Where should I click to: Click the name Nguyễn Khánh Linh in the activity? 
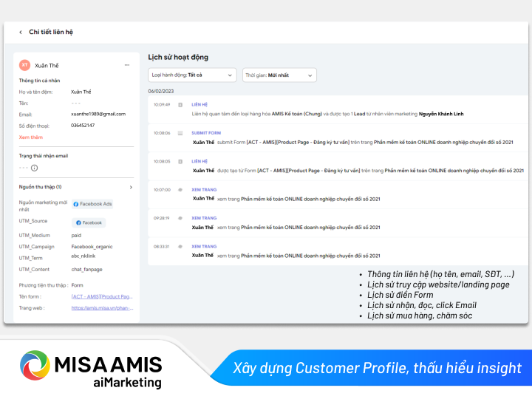[x=441, y=114]
